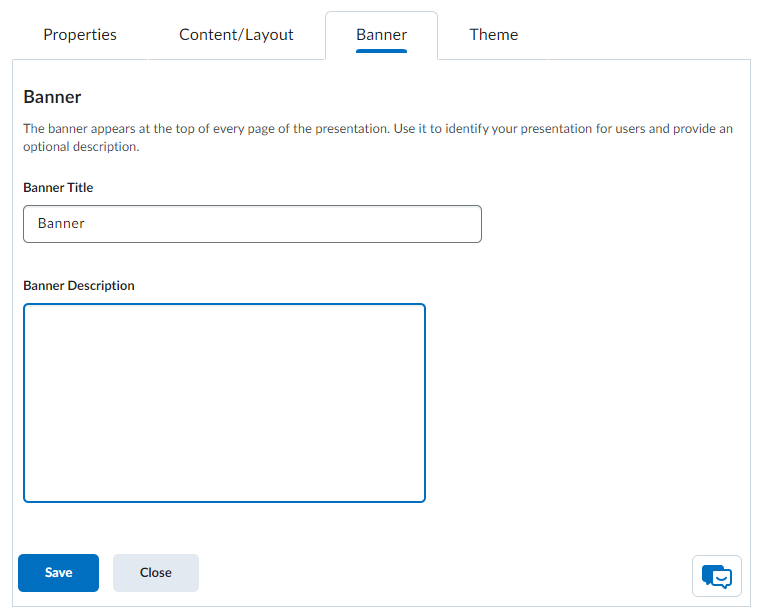Launch the help chat bubble widget
Screen dimensions: 763x612
pyautogui.click(x=716, y=576)
